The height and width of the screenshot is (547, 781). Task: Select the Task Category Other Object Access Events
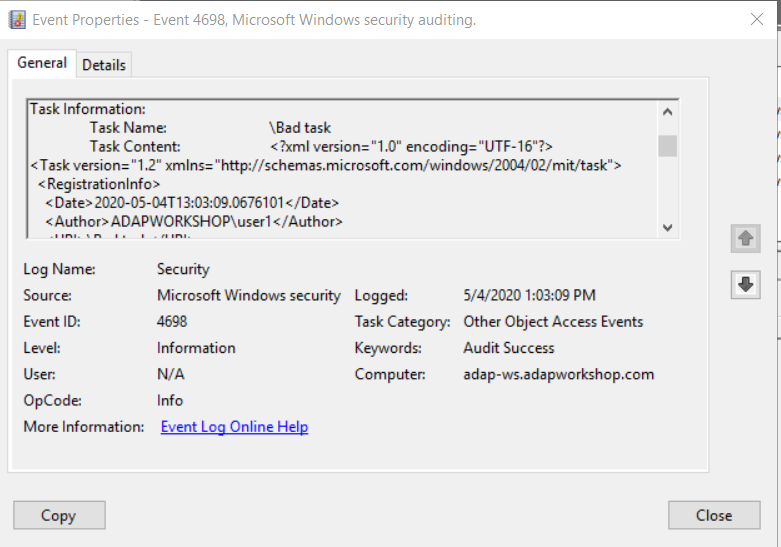click(x=553, y=322)
